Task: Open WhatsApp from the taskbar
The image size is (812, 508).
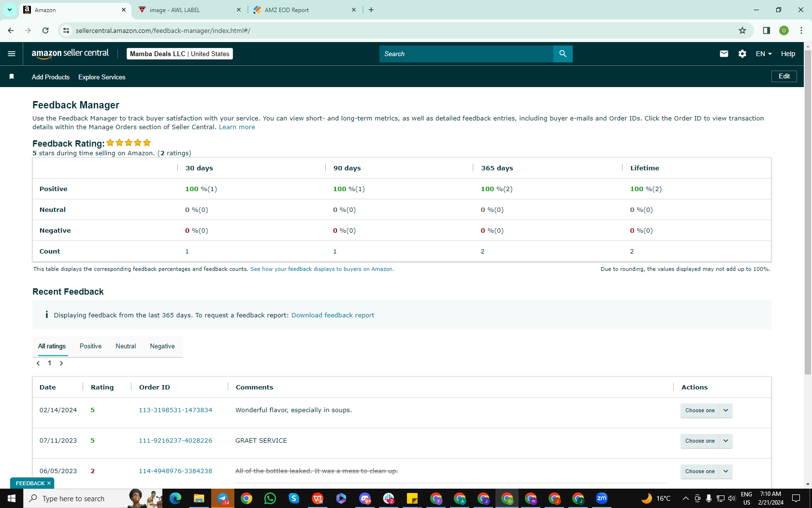Action: [x=270, y=498]
